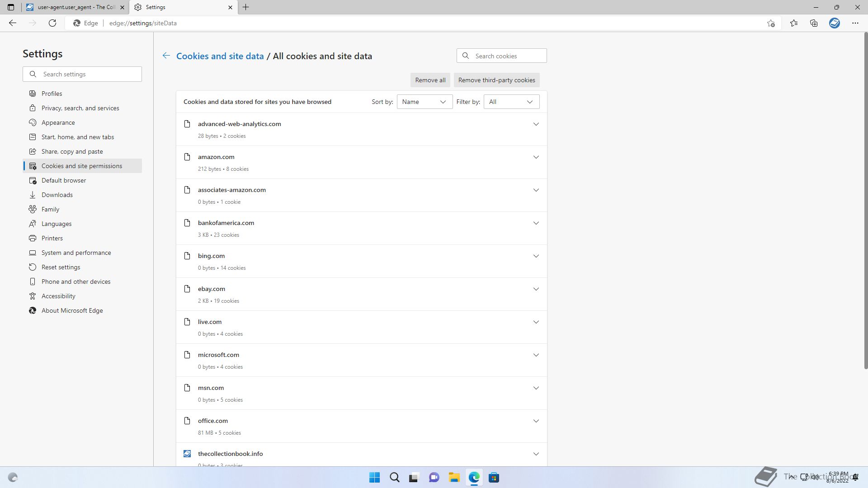868x488 pixels.
Task: Click the page vertical scrollbar
Action: (865, 201)
